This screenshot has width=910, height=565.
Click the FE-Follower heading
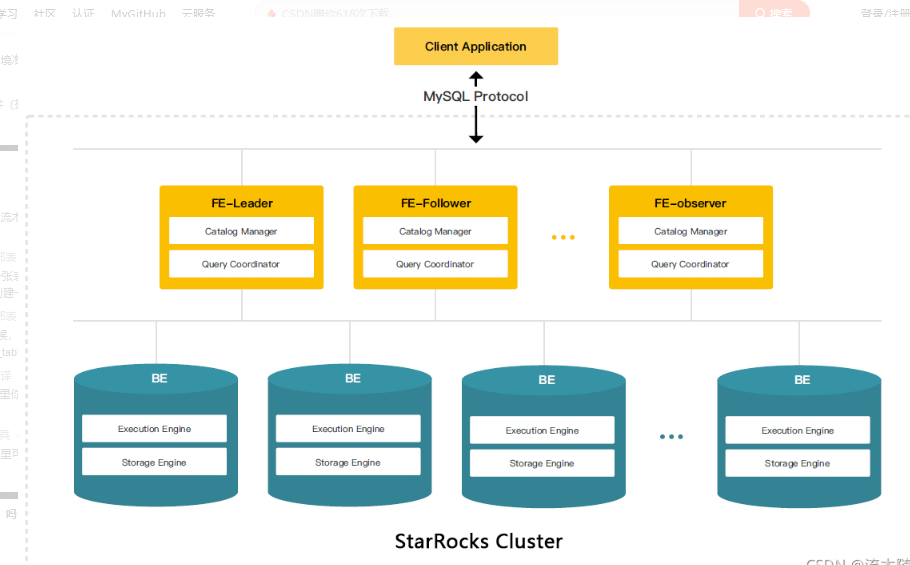point(436,203)
